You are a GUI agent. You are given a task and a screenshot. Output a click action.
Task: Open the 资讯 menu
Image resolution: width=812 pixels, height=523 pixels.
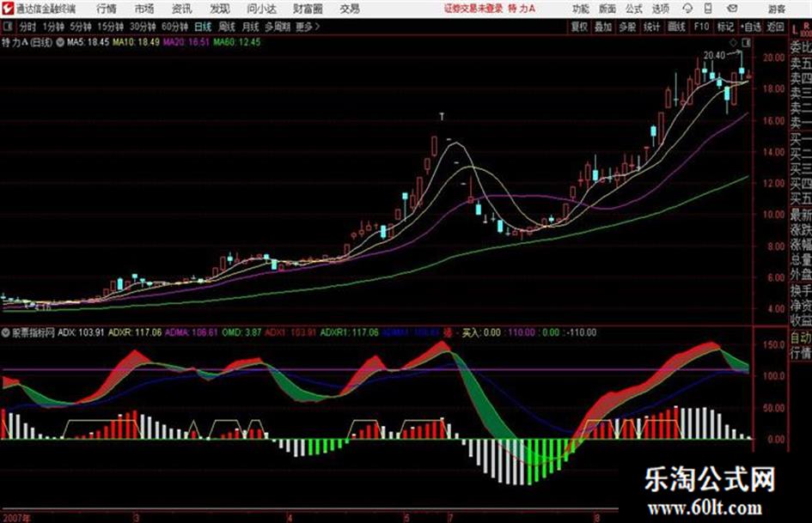181,9
